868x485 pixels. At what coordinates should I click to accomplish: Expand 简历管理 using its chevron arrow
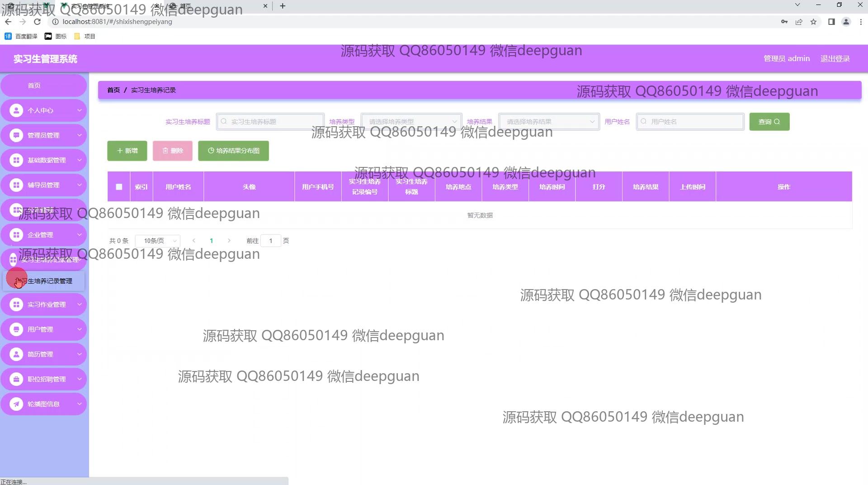point(79,354)
